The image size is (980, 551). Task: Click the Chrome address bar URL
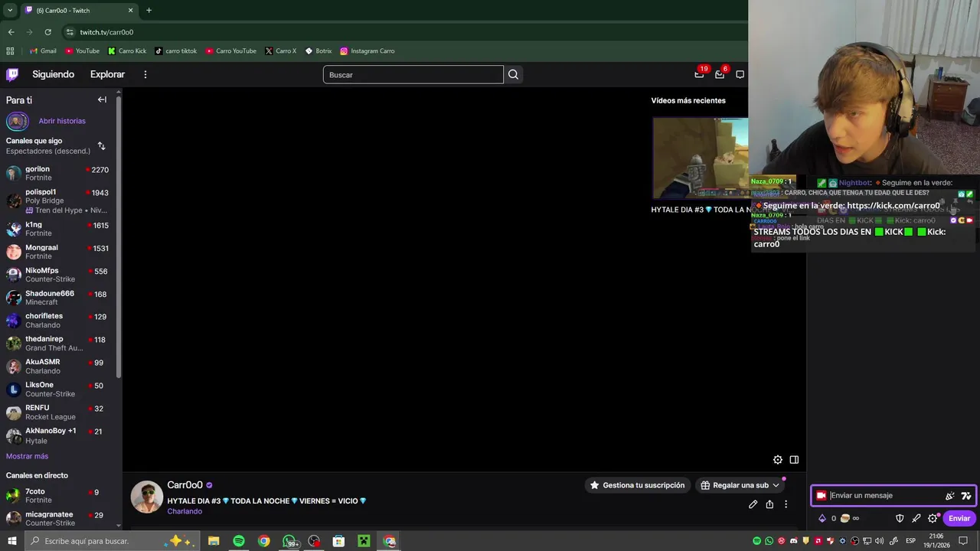[106, 32]
